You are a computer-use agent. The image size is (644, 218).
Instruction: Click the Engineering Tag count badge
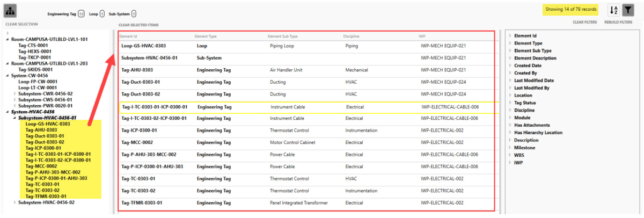coord(81,13)
